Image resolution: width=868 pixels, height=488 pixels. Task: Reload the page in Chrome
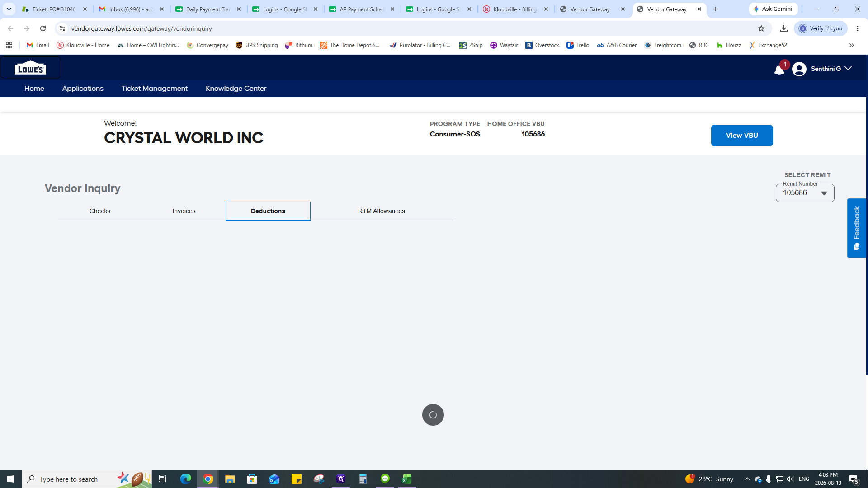click(x=43, y=28)
